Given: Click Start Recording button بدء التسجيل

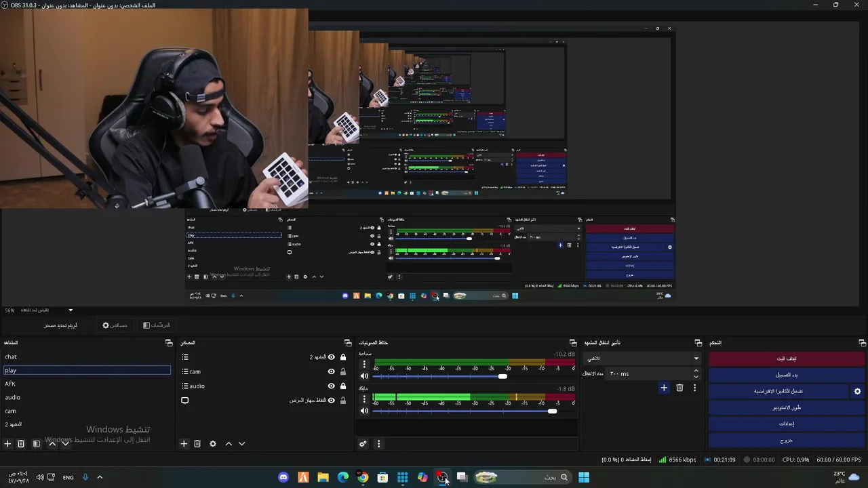Looking at the screenshot, I should click(x=787, y=375).
